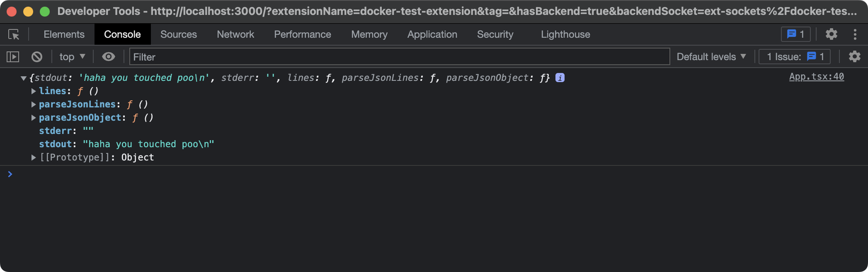The height and width of the screenshot is (272, 868).
Task: Open DevTools settings gear in tab bar
Action: (x=831, y=34)
